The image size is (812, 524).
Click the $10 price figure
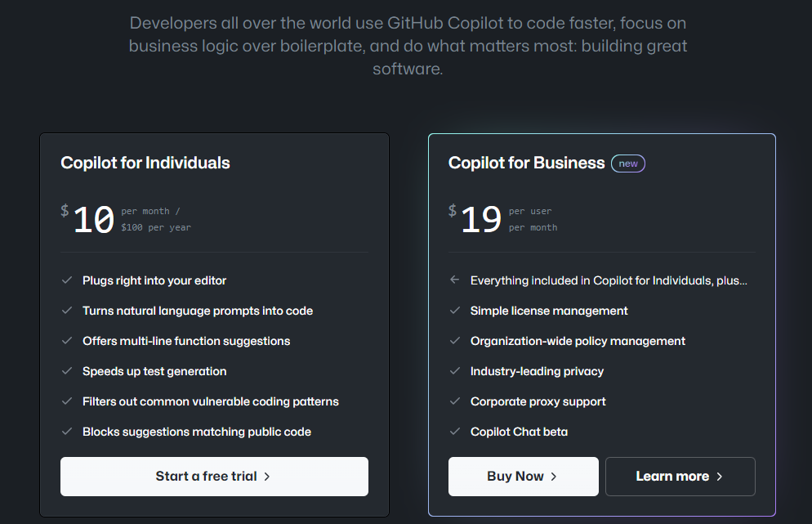point(87,219)
